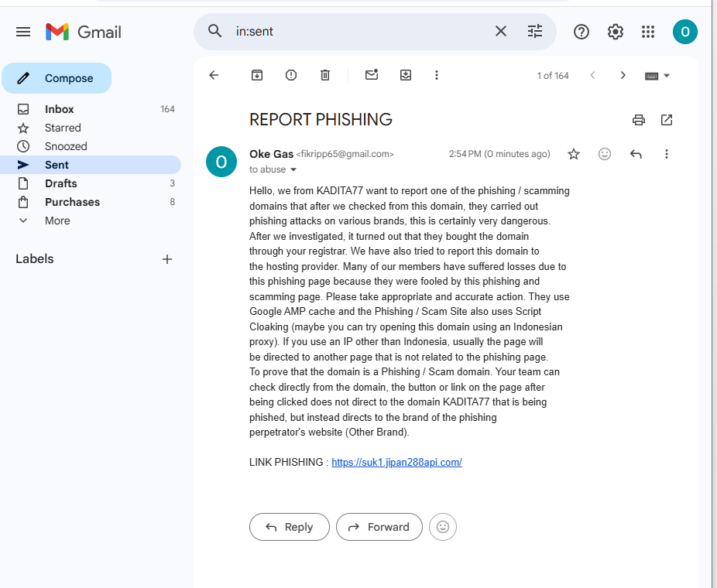This screenshot has height=588, width=717.
Task: Delete this email via trash icon
Action: click(x=325, y=75)
